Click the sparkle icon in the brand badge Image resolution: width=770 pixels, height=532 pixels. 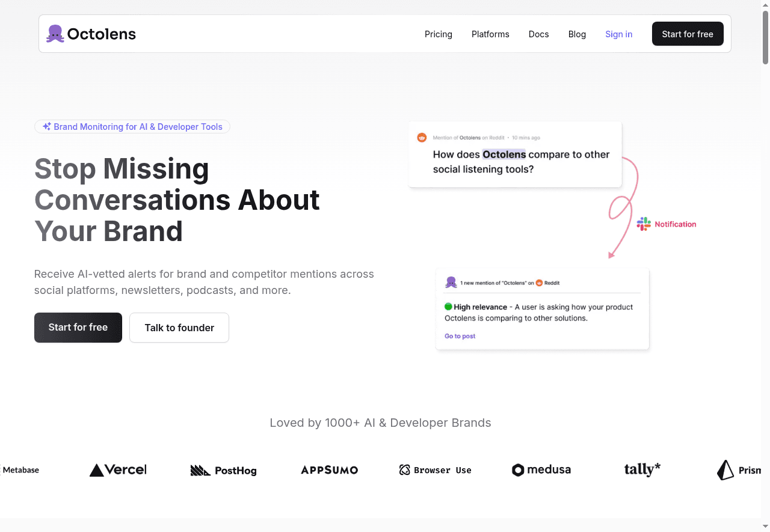coord(46,127)
